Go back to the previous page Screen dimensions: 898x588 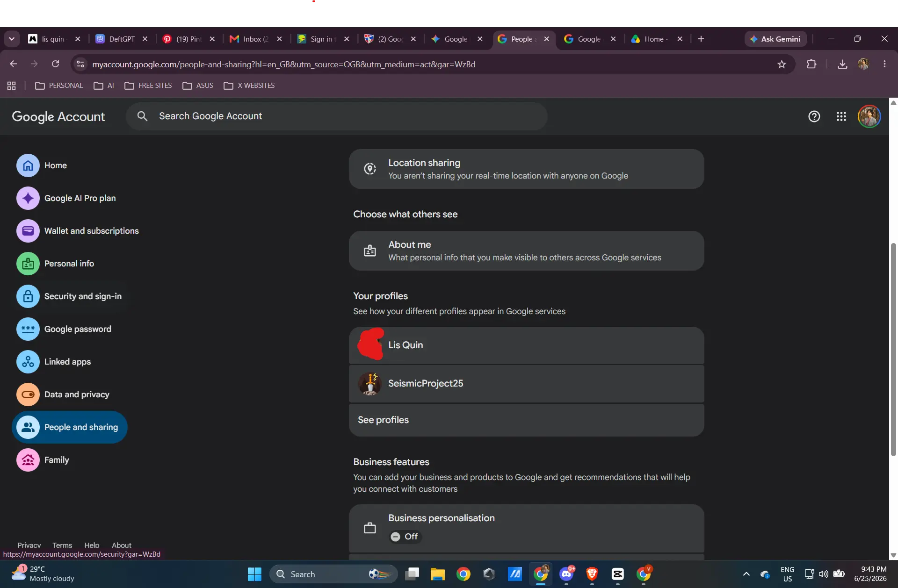pos(13,64)
